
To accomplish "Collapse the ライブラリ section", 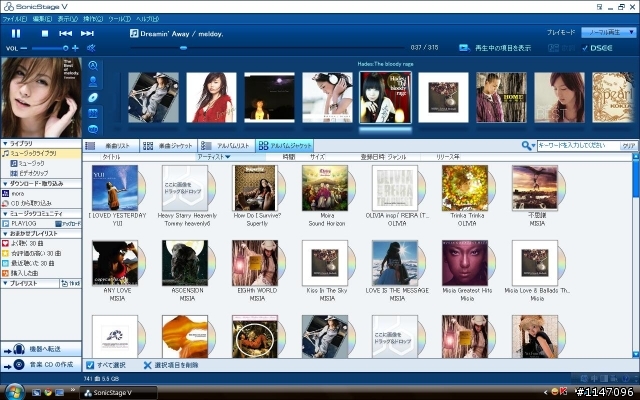I will (x=5, y=144).
